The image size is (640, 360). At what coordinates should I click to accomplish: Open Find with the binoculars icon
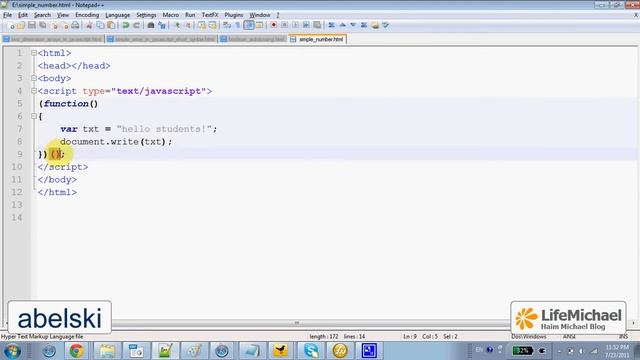151,25
